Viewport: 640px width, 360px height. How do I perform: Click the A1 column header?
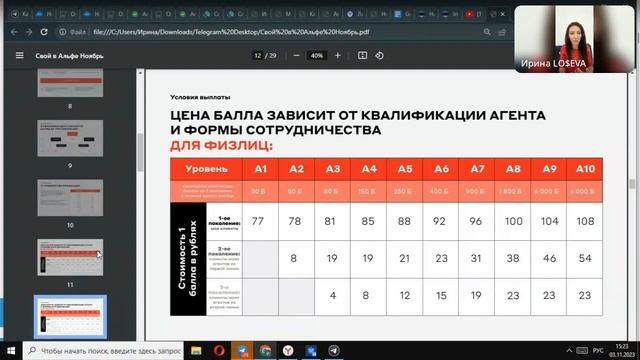(260, 169)
